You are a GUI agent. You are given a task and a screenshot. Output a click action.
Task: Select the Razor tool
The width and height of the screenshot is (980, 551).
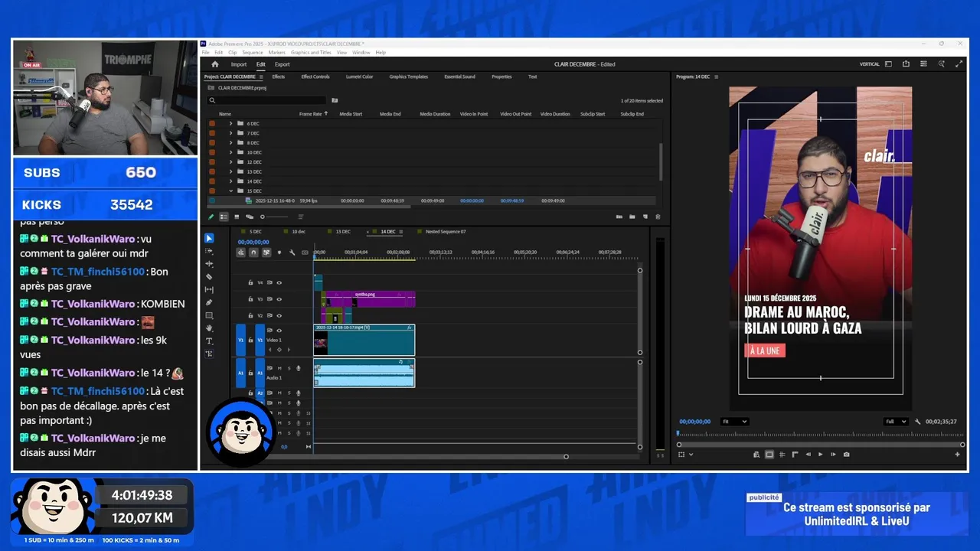click(209, 276)
